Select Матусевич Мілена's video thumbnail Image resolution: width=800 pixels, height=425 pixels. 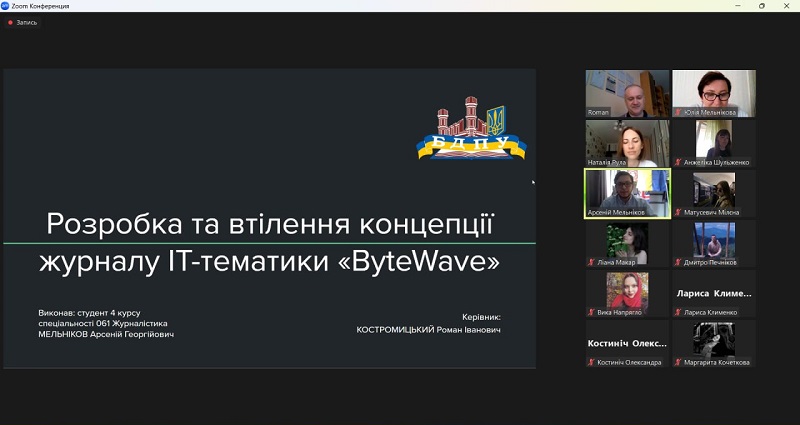coord(714,193)
